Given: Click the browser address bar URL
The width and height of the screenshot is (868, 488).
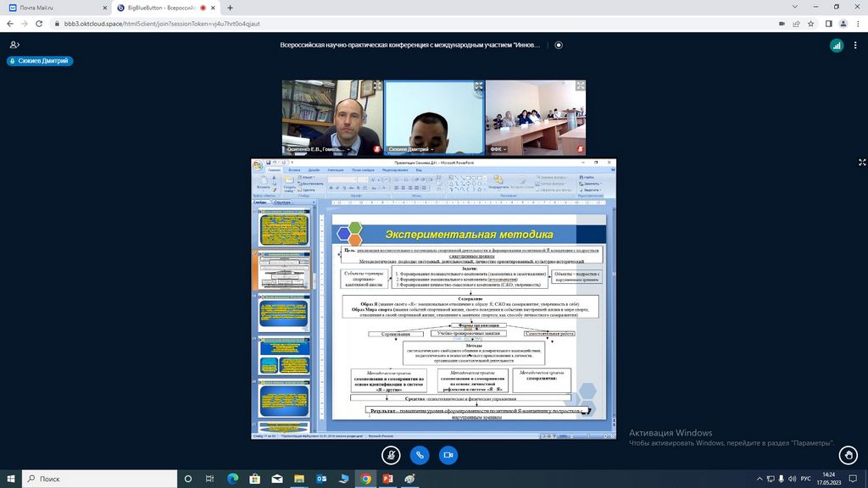Looking at the screenshot, I should tap(162, 24).
